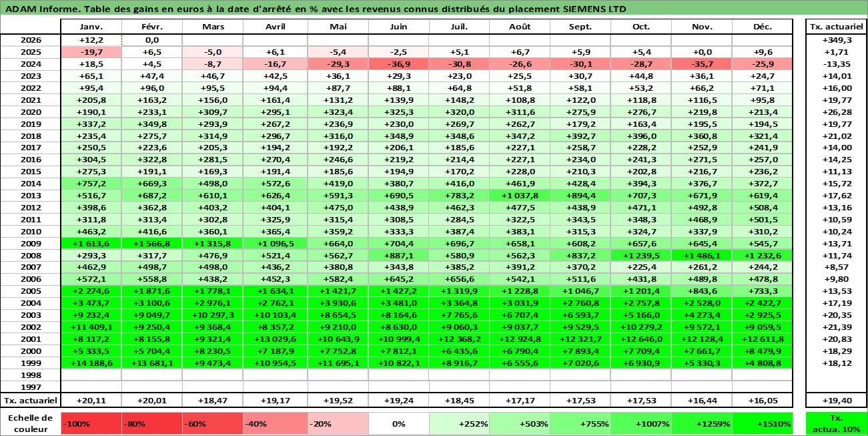Click the cell '+1 037,8' in 2013 Août
The height and width of the screenshot is (436, 868).
pos(520,196)
